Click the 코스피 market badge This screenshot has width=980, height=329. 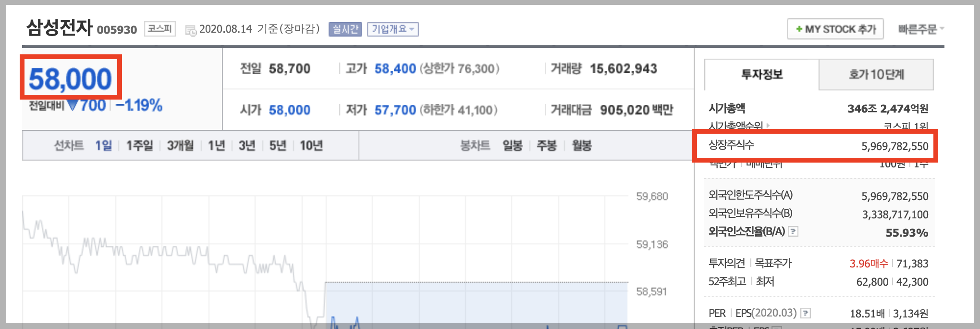click(159, 29)
